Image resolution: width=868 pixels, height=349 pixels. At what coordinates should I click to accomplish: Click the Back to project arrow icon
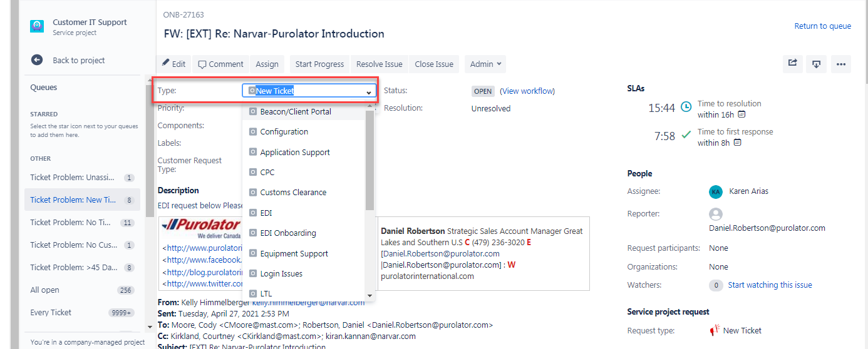click(37, 60)
